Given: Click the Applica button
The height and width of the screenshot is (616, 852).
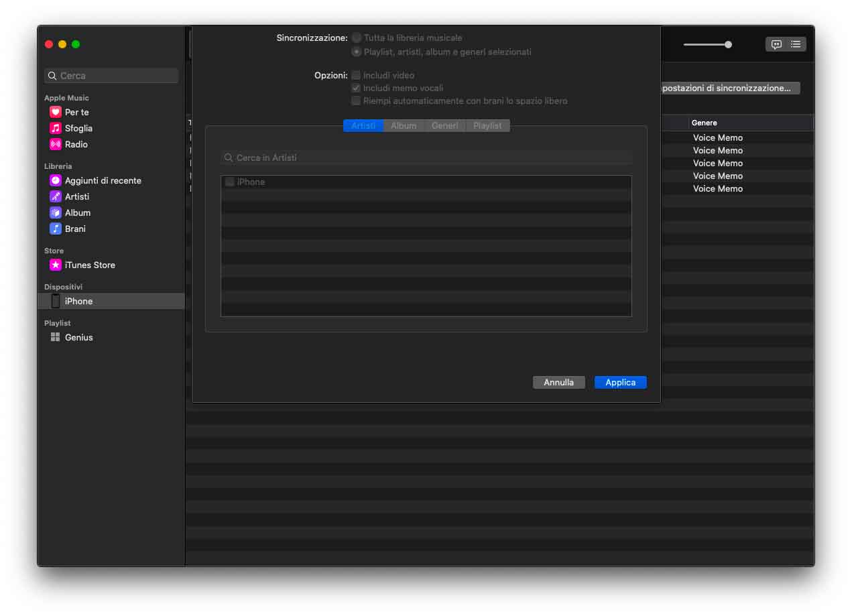Looking at the screenshot, I should (x=621, y=382).
